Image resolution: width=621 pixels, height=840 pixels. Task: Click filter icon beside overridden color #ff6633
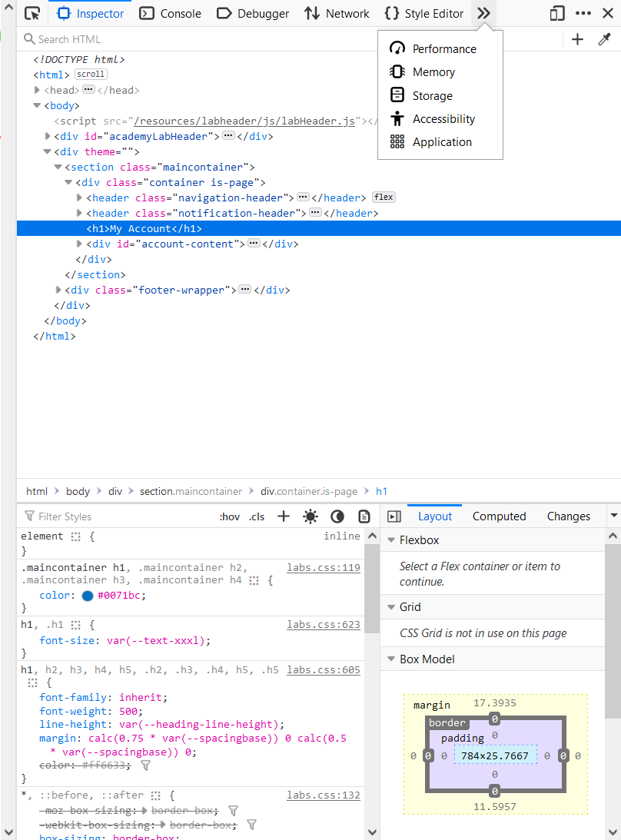[145, 765]
